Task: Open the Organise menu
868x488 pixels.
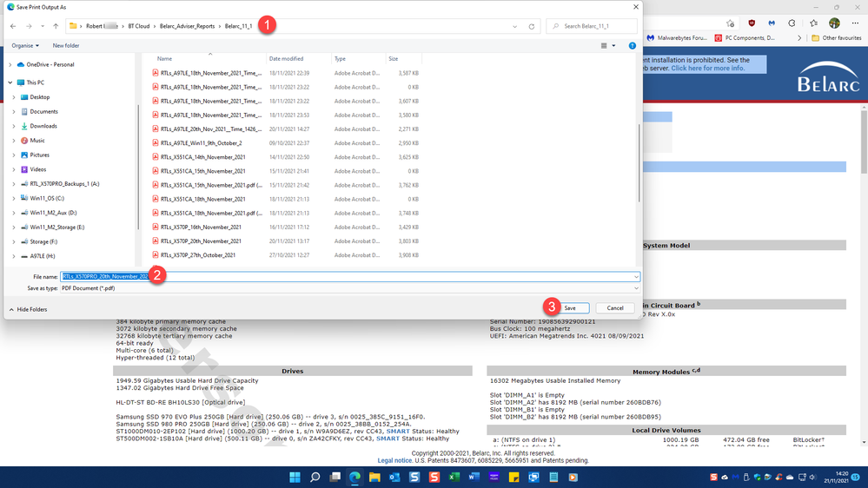Action: point(24,46)
